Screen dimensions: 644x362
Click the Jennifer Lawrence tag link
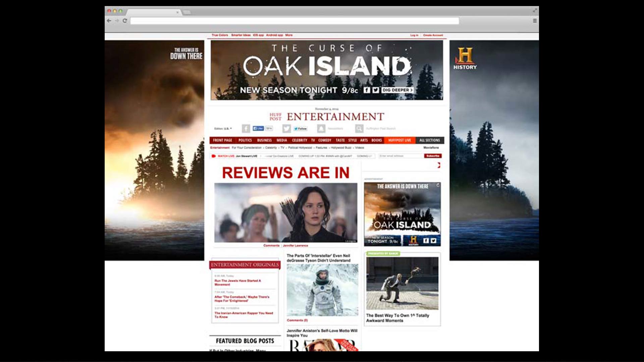(295, 246)
